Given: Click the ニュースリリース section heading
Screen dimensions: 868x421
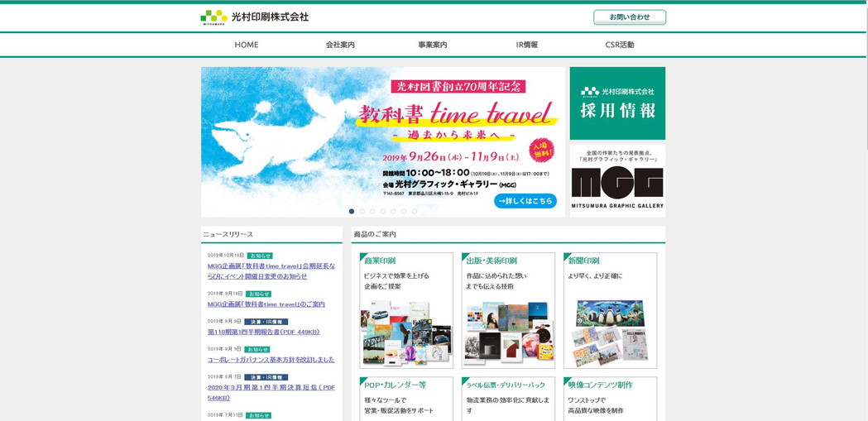Looking at the screenshot, I should pos(228,235).
